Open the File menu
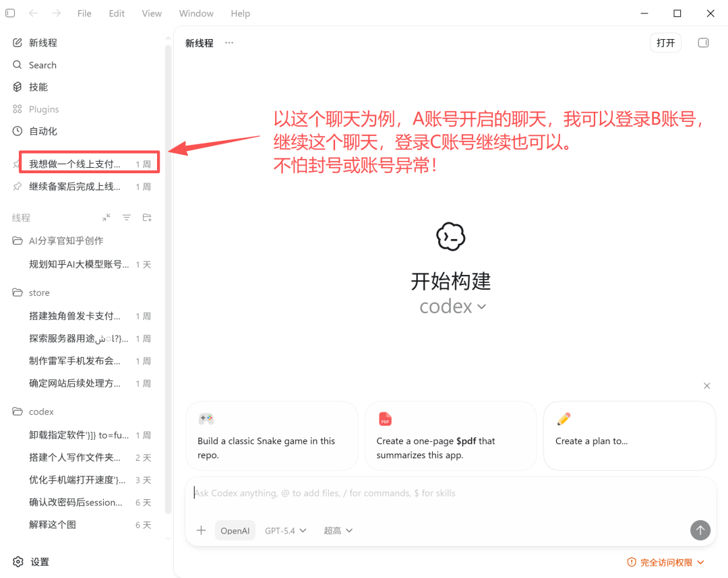Screen dimensions: 728x578 [84, 13]
